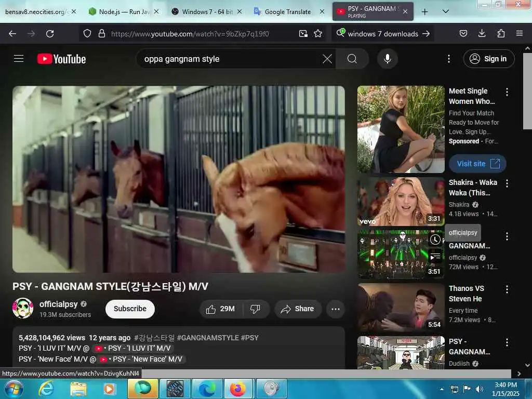532x399 pixels.
Task: Open PSY - 'New Face' M/V link
Action: 141,359
